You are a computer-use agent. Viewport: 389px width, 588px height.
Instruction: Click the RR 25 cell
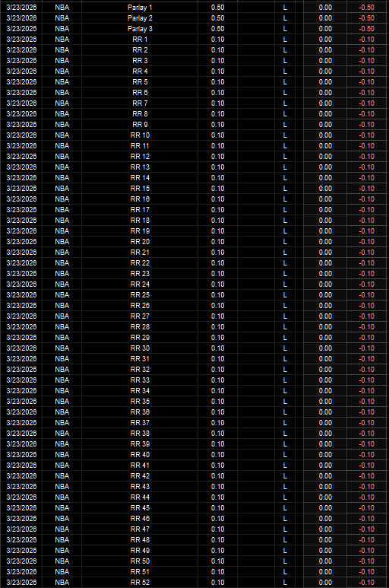pyautogui.click(x=140, y=294)
